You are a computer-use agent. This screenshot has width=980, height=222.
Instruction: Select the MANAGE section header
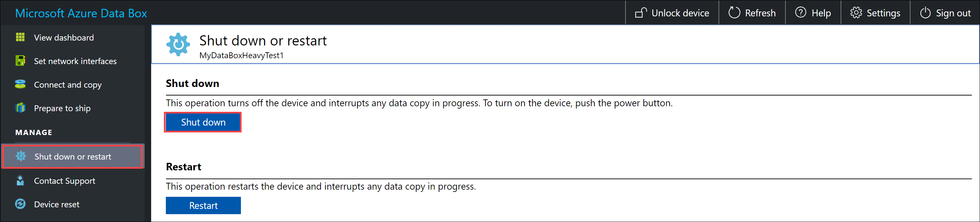click(34, 132)
